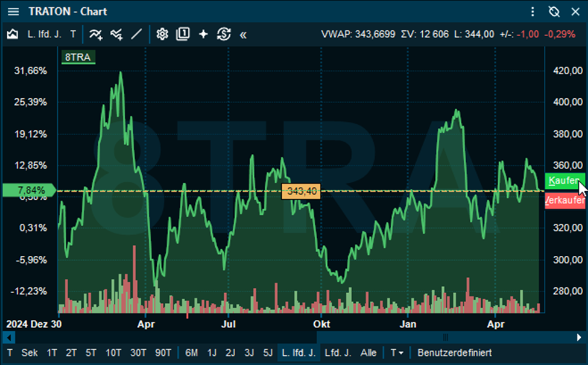Click the VWAP: 343,6699 value

(358, 34)
